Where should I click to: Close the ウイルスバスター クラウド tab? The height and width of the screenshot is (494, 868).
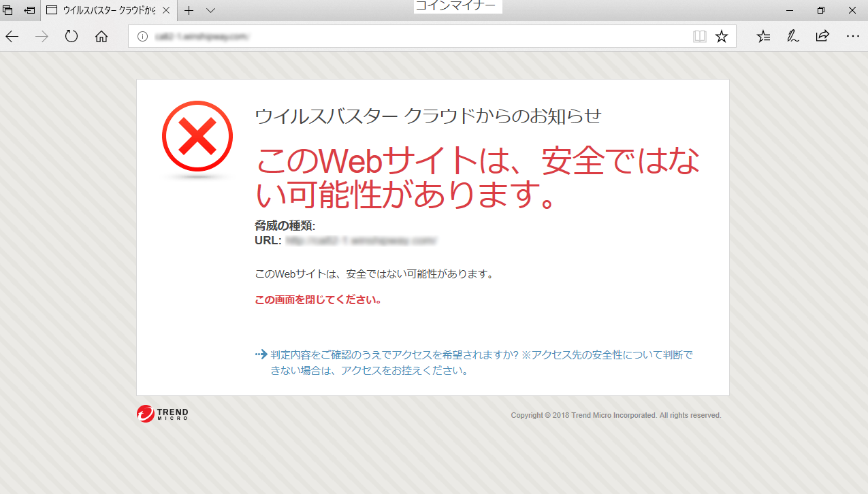pos(167,11)
